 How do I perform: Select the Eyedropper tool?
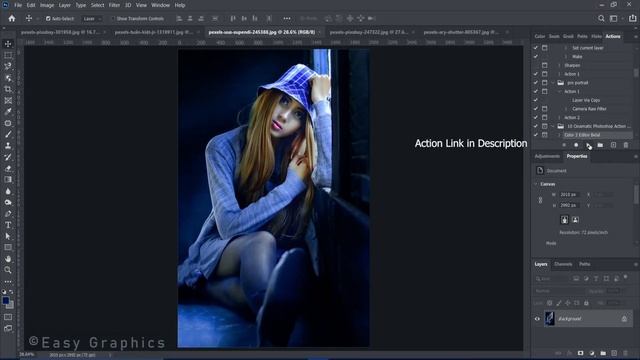(8, 111)
